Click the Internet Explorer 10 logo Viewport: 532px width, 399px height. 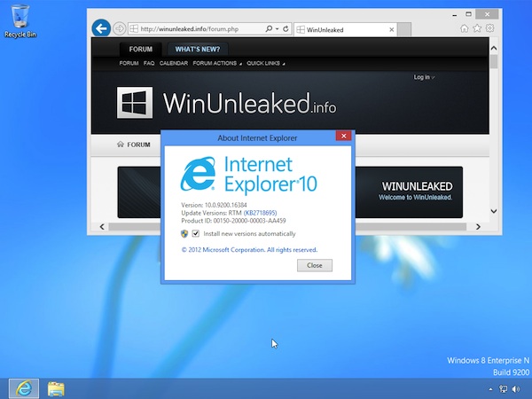pyautogui.click(x=248, y=175)
